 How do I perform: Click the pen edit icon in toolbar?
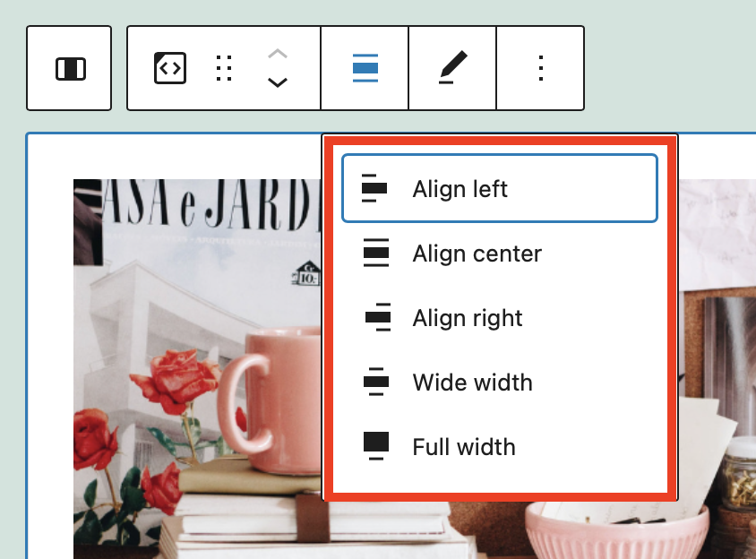[452, 68]
